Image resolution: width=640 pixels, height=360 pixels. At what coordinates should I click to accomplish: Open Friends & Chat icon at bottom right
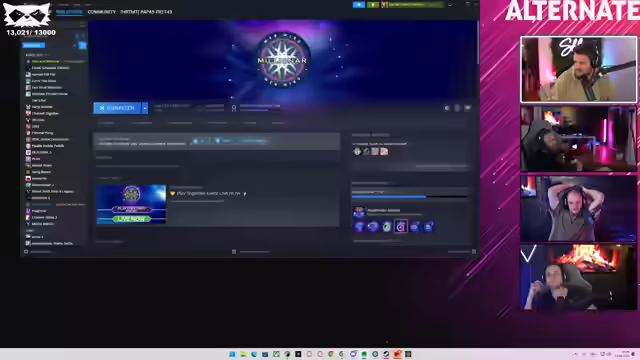(474, 252)
